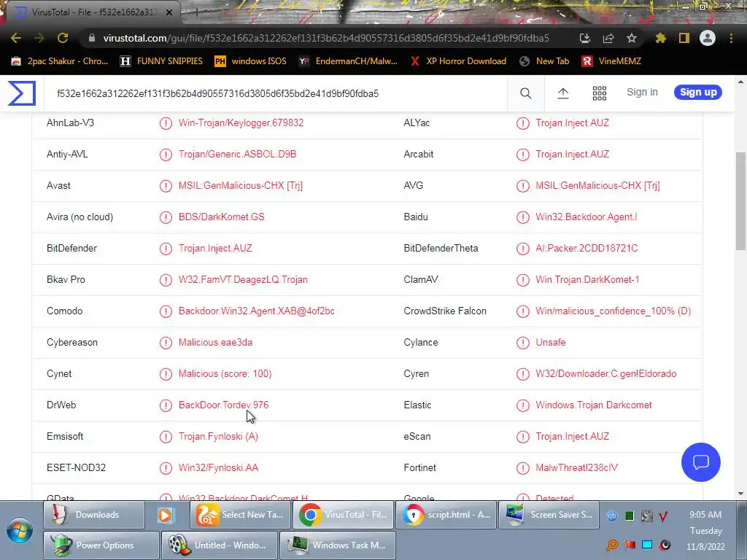Click Win-Trojan/Keylogger.679832 result

click(x=241, y=122)
